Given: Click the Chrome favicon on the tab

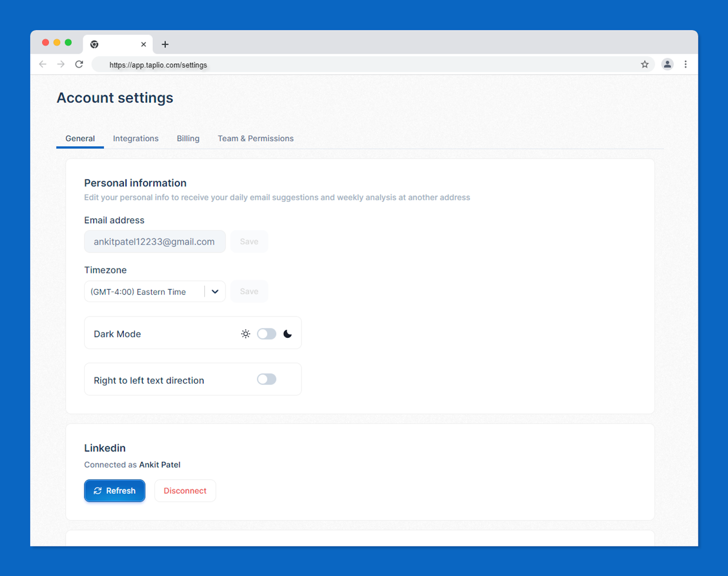Looking at the screenshot, I should [x=94, y=44].
